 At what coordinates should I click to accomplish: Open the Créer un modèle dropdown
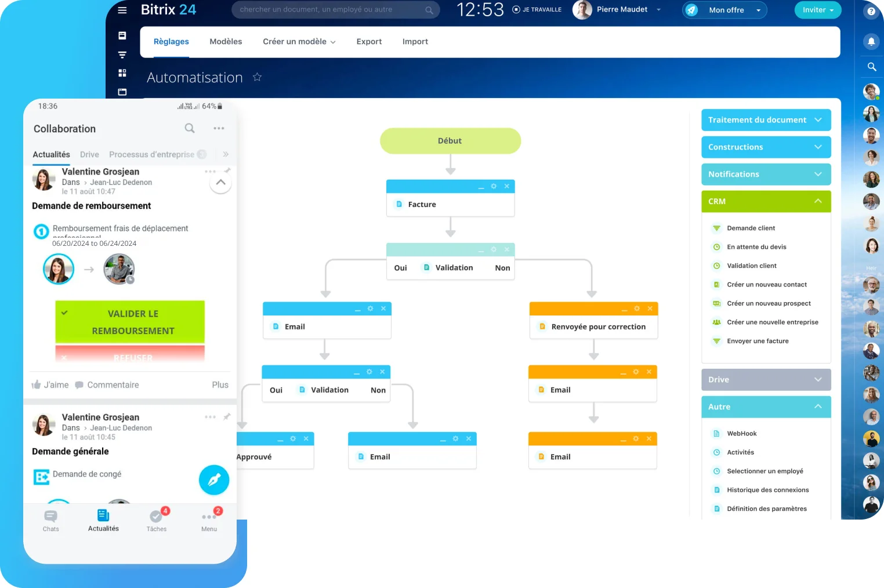coord(299,41)
